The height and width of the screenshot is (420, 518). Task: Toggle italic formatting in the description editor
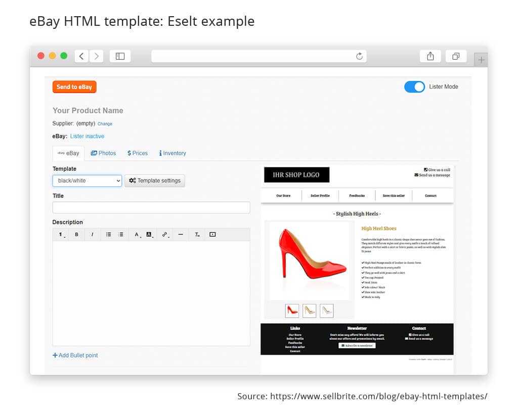pos(92,235)
